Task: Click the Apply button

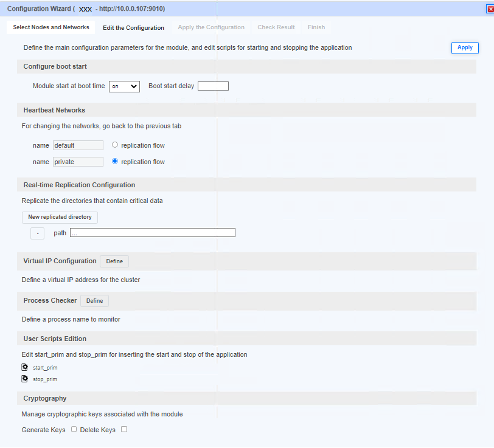Action: point(465,47)
